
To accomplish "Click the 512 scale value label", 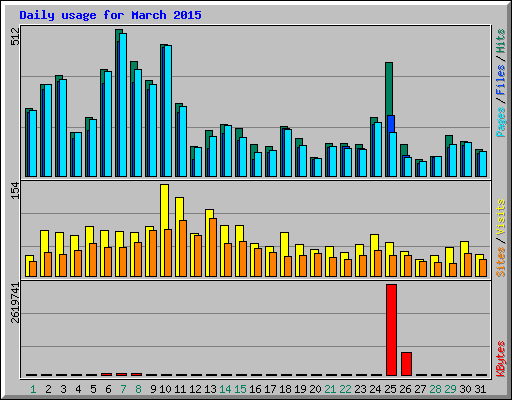I will tap(15, 36).
